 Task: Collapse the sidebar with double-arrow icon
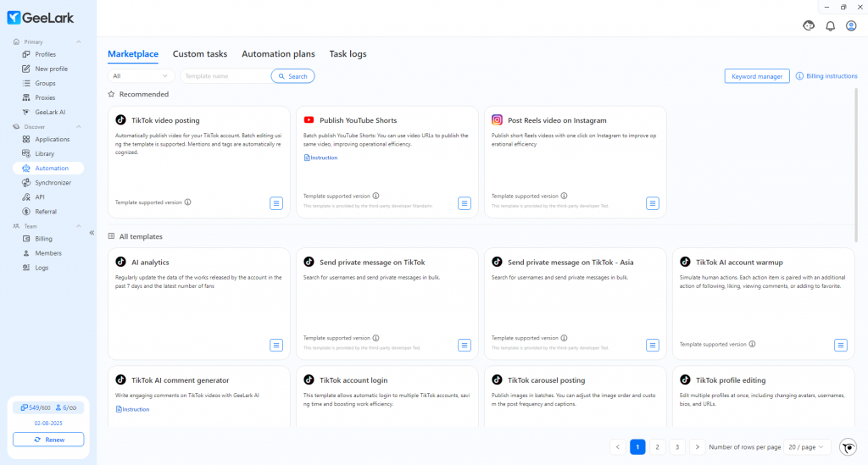(92, 233)
